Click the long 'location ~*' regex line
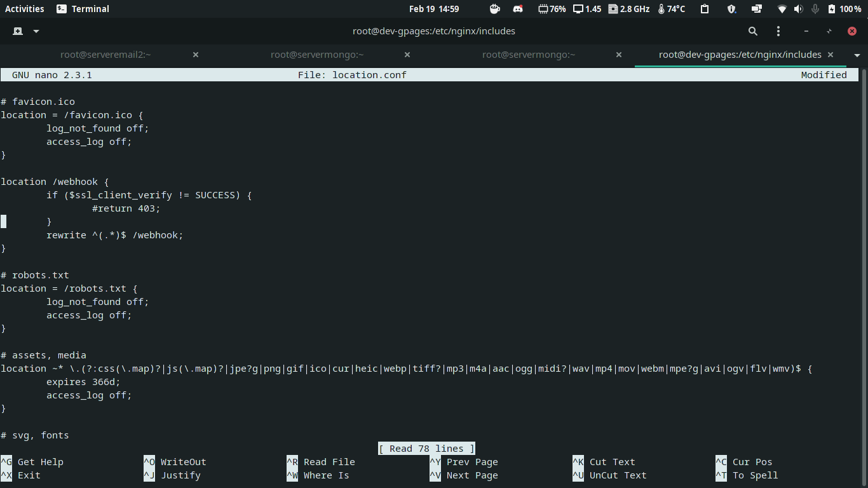This screenshot has width=868, height=488. click(407, 369)
